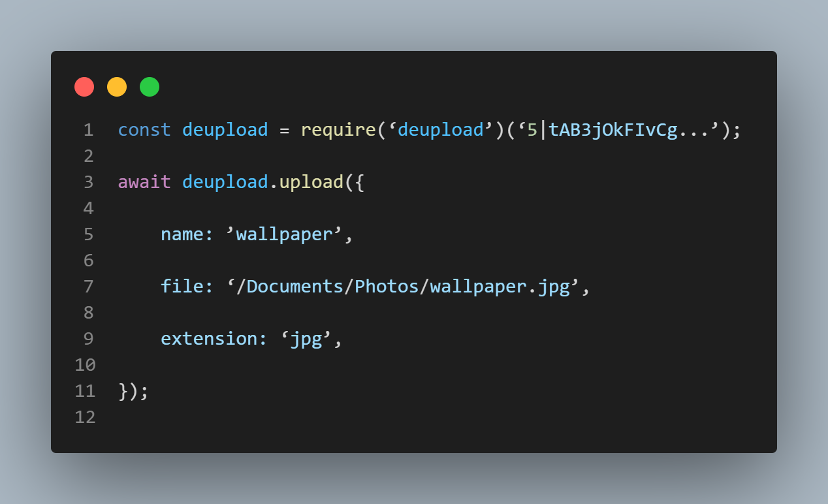Click the /Documents/Photos/wallpaper.jpg path string

[402, 287]
